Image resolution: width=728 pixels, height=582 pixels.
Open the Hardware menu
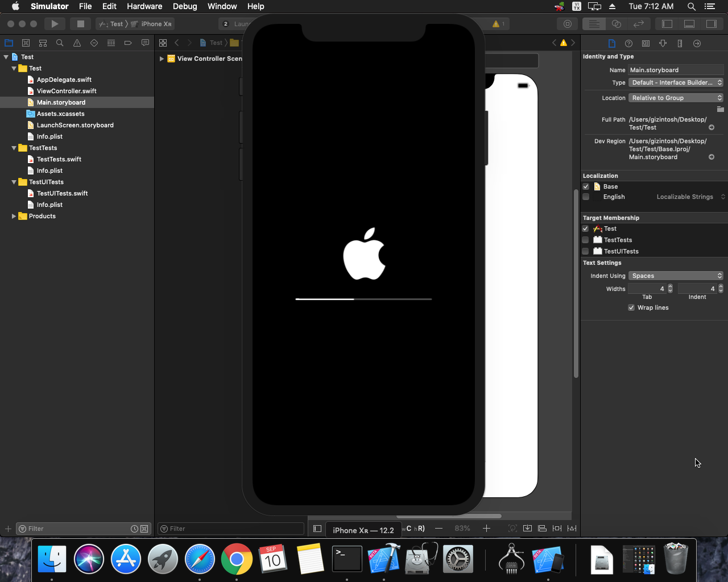point(144,6)
